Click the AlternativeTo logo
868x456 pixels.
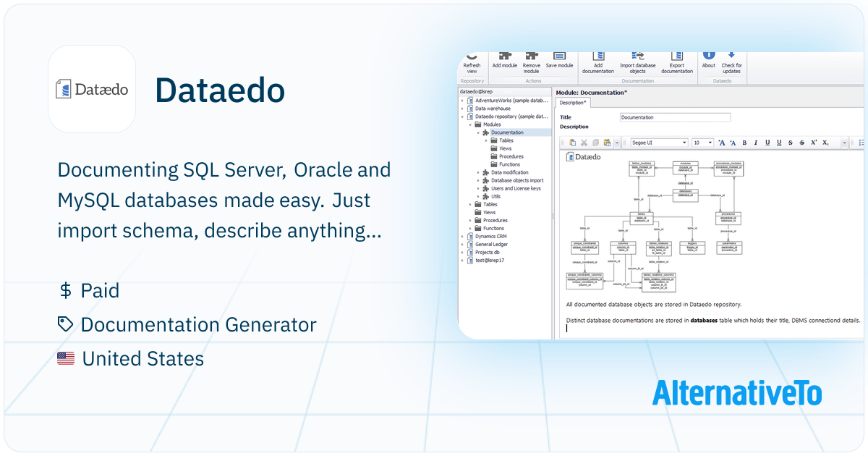coord(737,394)
